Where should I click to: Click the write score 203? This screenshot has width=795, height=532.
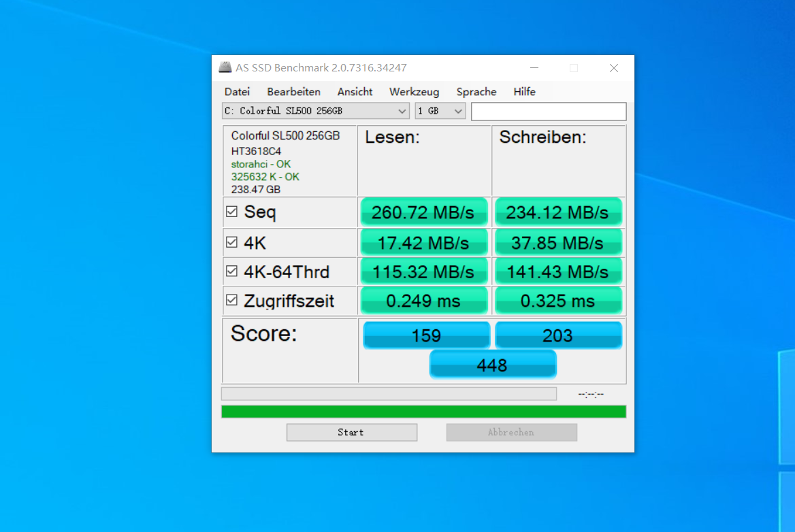point(558,335)
